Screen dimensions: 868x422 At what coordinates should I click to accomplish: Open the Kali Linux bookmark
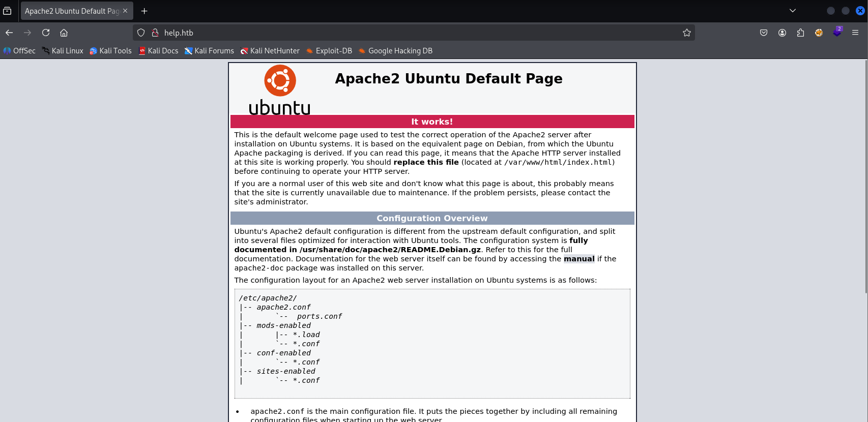[63, 51]
